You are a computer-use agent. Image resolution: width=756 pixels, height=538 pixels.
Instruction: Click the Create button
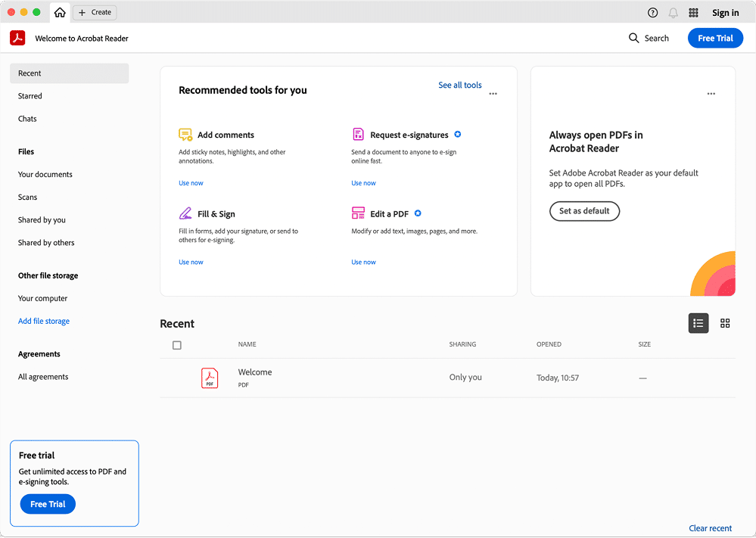95,13
